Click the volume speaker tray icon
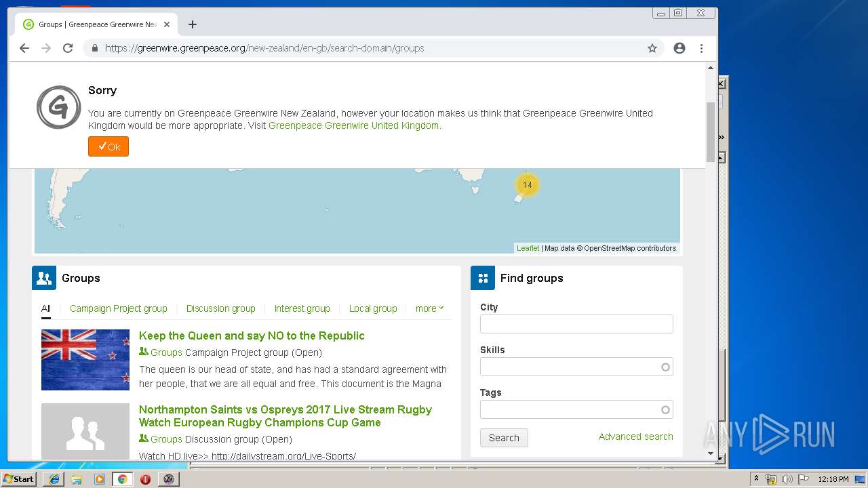868x488 pixels. click(787, 479)
